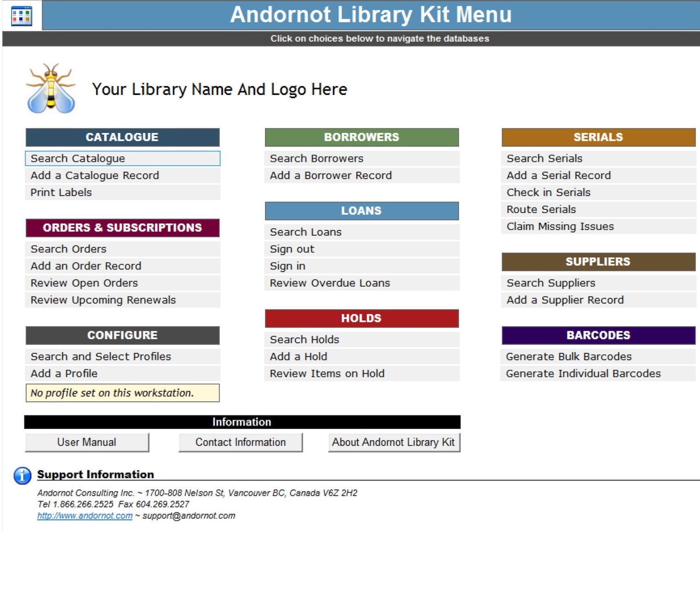Click the ORDERS & SUBSCRIPTIONS header
The width and height of the screenshot is (700, 607).
pos(122,228)
